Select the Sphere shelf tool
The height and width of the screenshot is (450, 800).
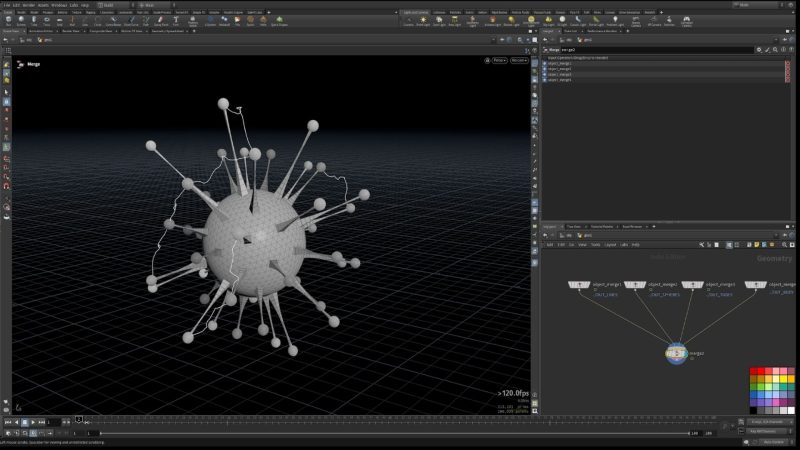point(21,20)
